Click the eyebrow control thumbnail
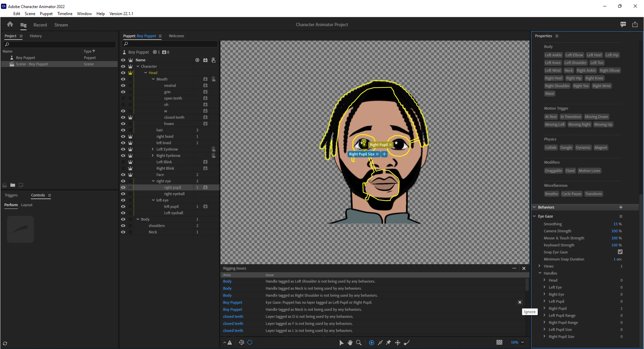Screen dimensions: 644x349 (20, 229)
